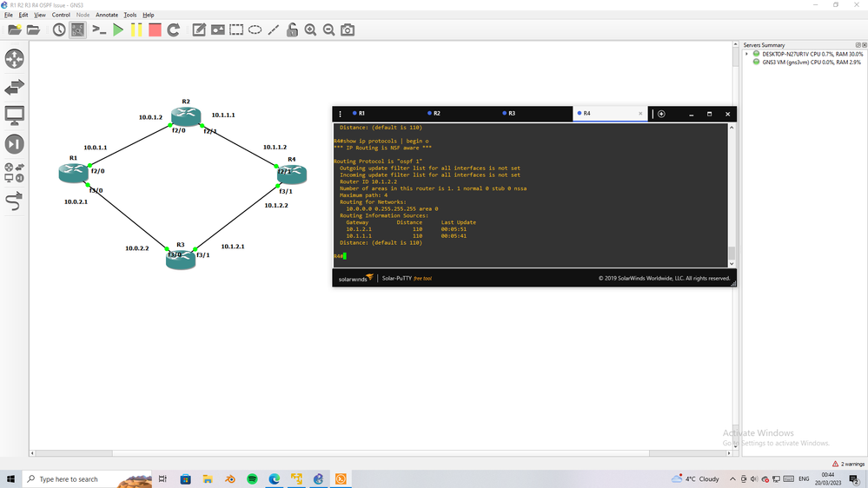The height and width of the screenshot is (488, 868).
Task: Take a screenshot with camera icon
Action: [347, 30]
